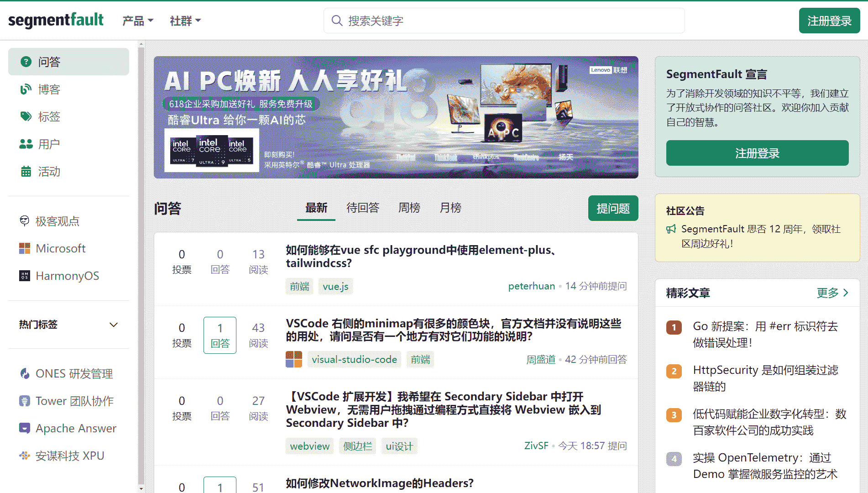Click into the 搜索关键字 search field
This screenshot has width=868, height=493.
tap(504, 21)
